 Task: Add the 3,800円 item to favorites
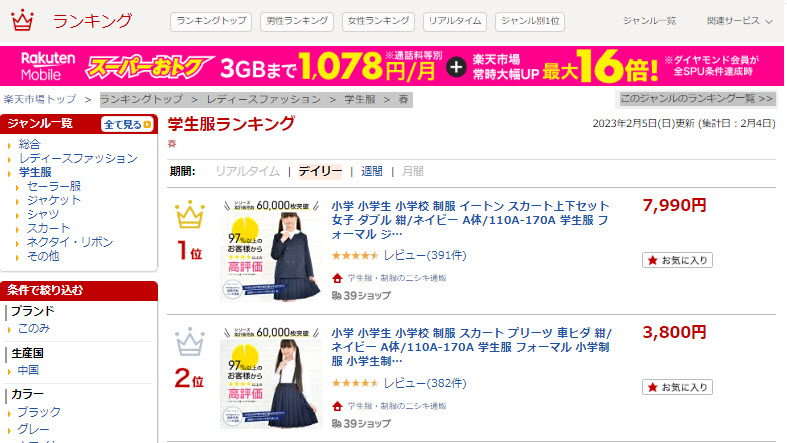(x=677, y=387)
